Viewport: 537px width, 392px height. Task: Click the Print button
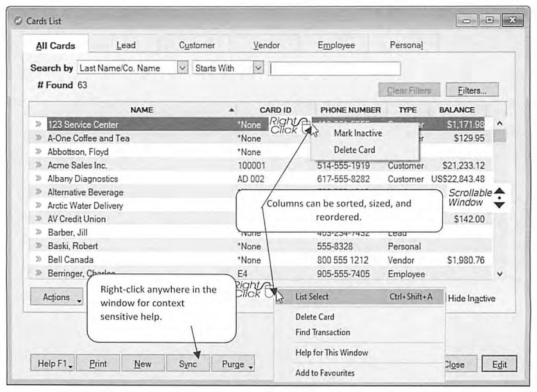(x=98, y=363)
